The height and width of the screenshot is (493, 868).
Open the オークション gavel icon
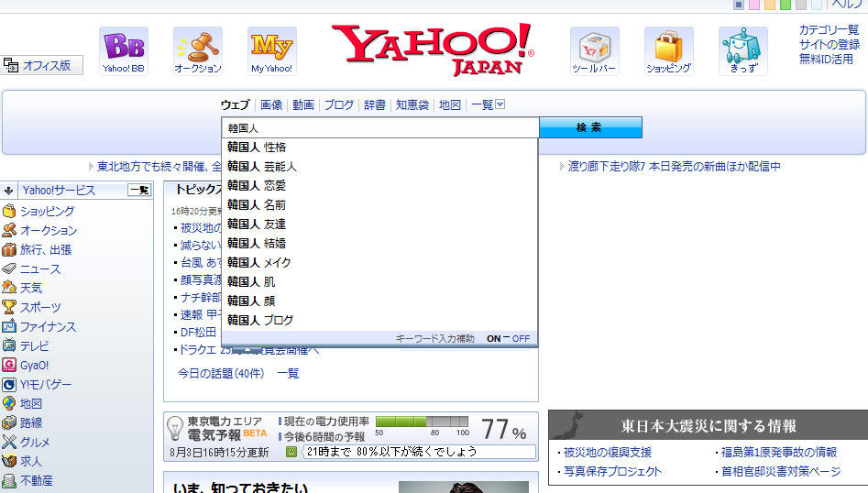pos(198,51)
